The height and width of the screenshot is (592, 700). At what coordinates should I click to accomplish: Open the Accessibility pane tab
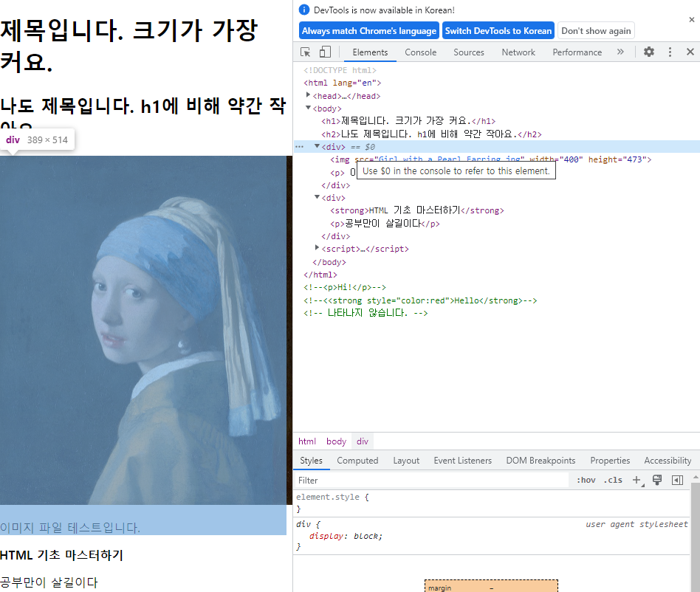coord(668,461)
